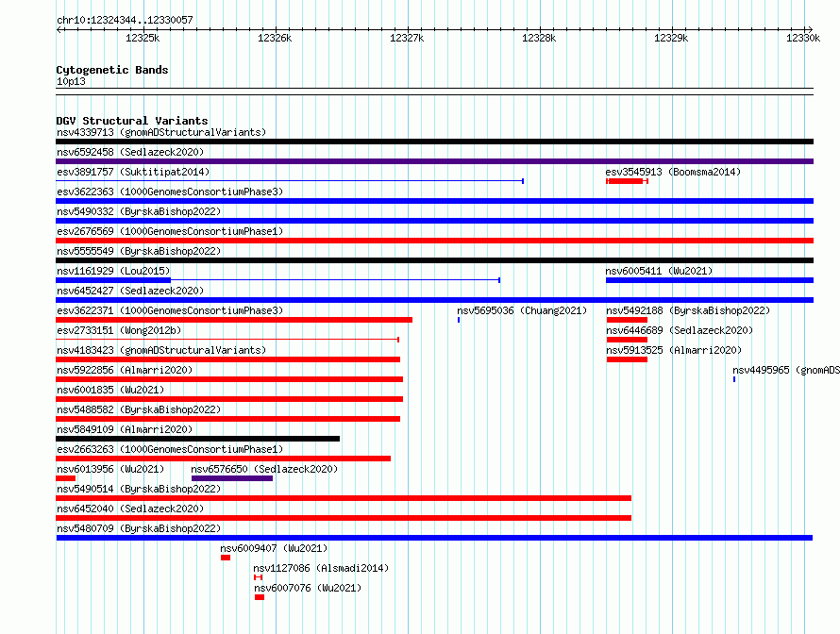Screen dimensions: 840x634
Task: Open the esv2676569 1000GenomesConsortiumPhase1 label
Action: click(170, 231)
